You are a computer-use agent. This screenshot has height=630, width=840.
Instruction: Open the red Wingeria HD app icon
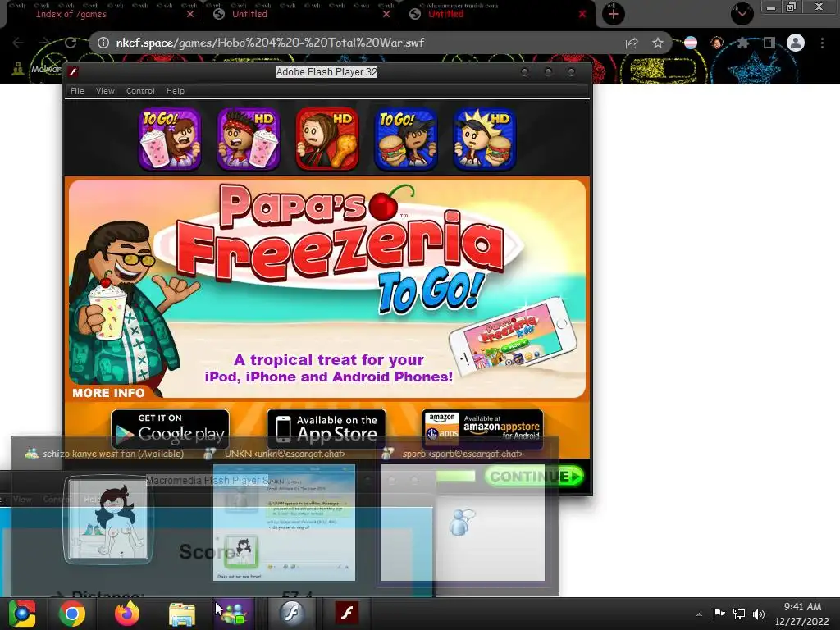tap(326, 139)
